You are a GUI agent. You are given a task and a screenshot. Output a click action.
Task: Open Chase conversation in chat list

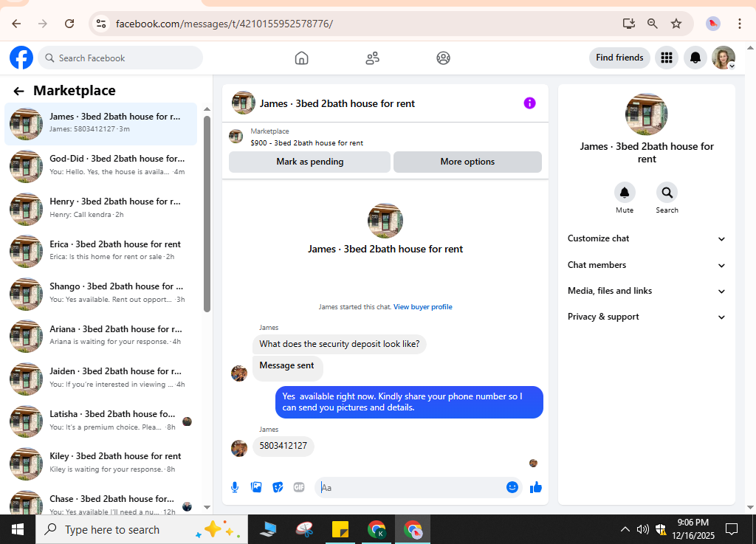tap(100, 500)
